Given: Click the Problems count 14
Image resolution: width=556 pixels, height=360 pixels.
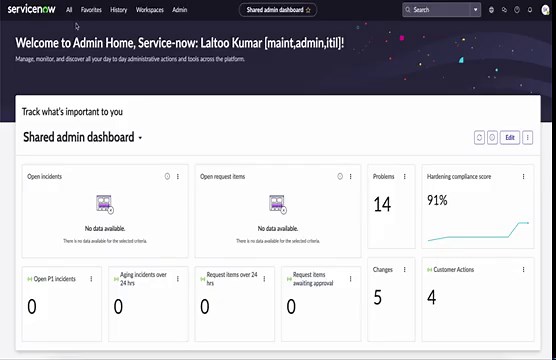Looking at the screenshot, I should pos(382,205).
